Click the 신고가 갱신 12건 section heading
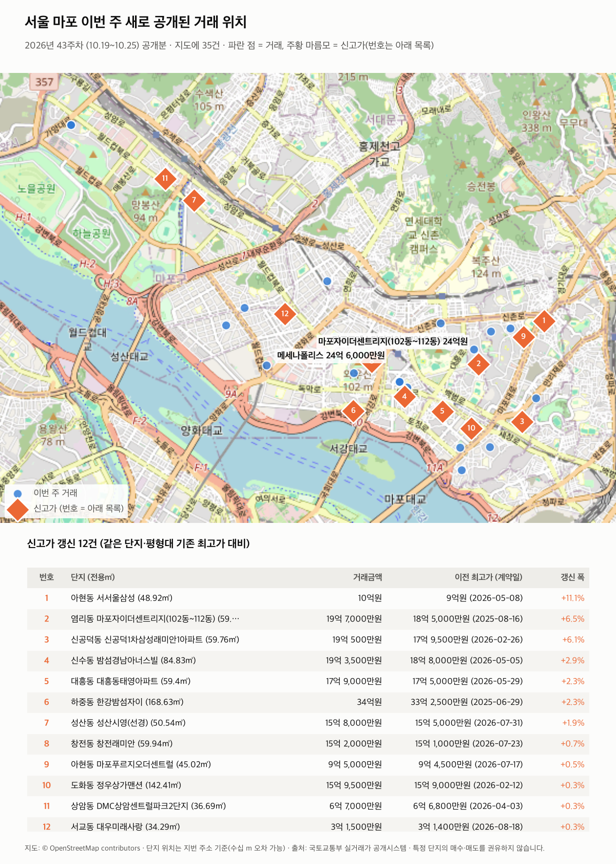The height and width of the screenshot is (864, 616). [x=138, y=543]
